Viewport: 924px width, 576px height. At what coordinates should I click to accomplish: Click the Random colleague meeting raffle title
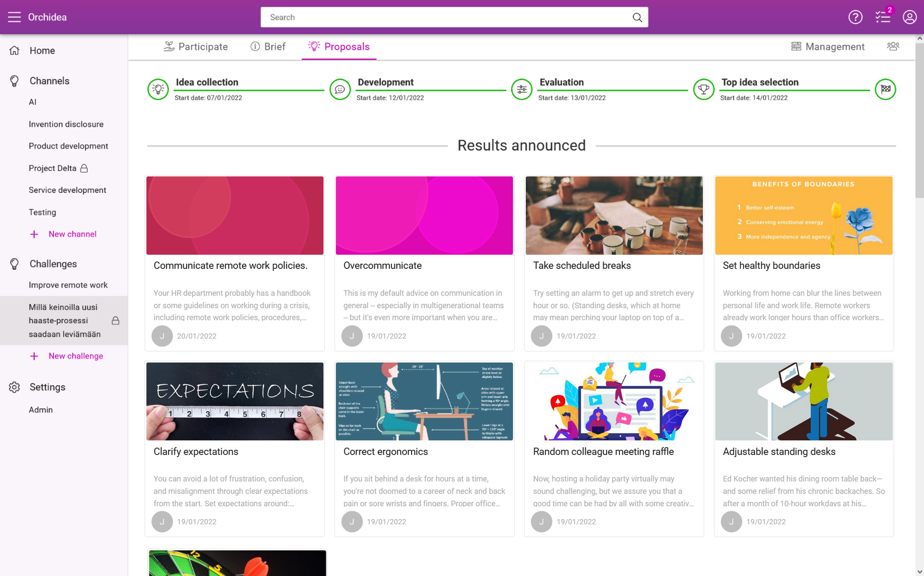[x=603, y=452]
